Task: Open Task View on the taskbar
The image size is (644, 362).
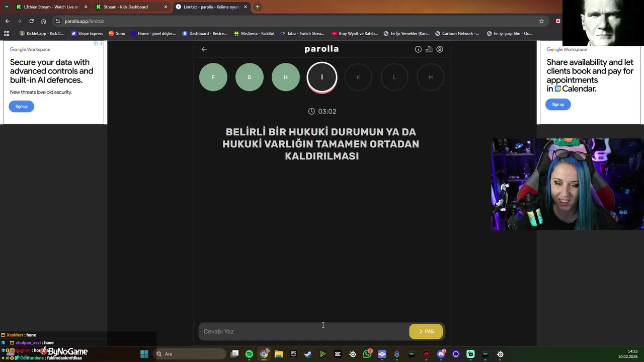Action: tap(234, 354)
